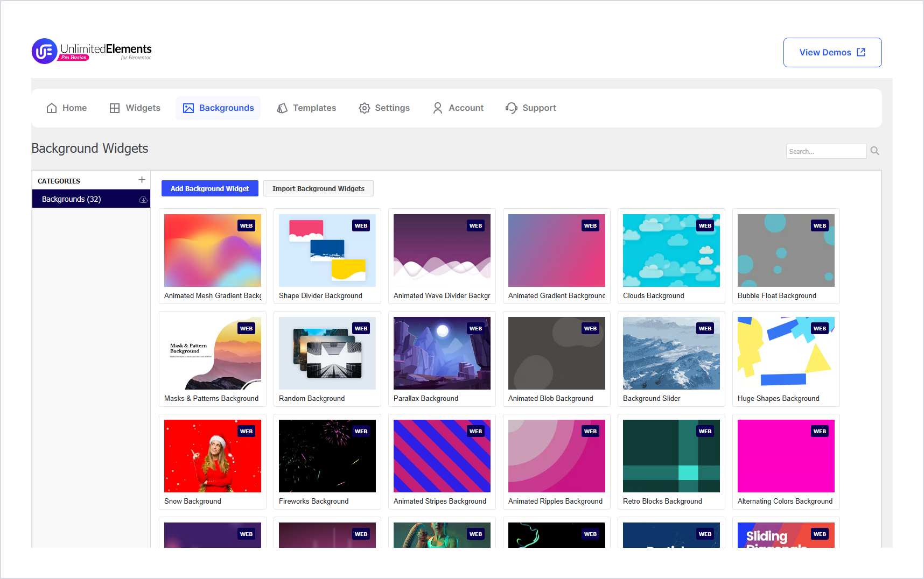Open Animated Stripes Background thumbnail
The image size is (924, 579).
[442, 456]
